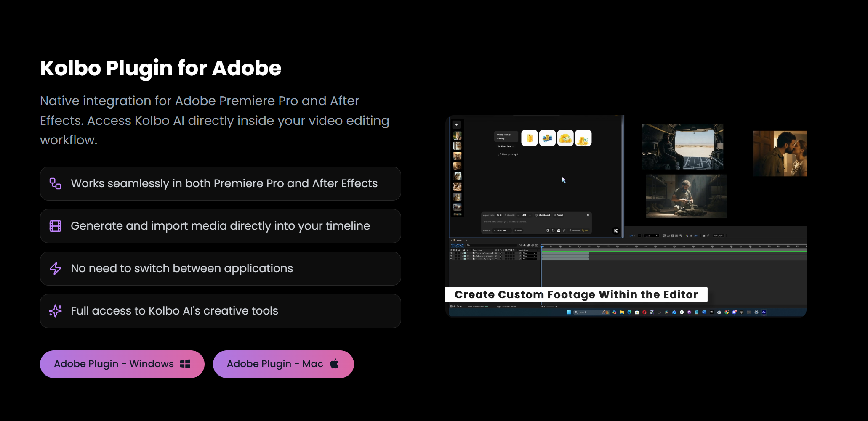The width and height of the screenshot is (868, 421).
Task: Open Moodboard in the Kolbo prompt bar
Action: click(x=543, y=215)
